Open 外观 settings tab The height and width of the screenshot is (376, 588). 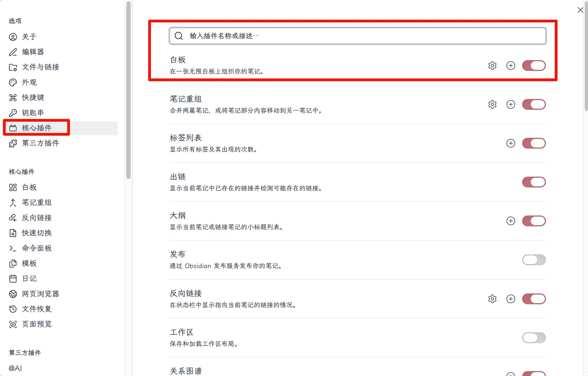click(x=29, y=82)
